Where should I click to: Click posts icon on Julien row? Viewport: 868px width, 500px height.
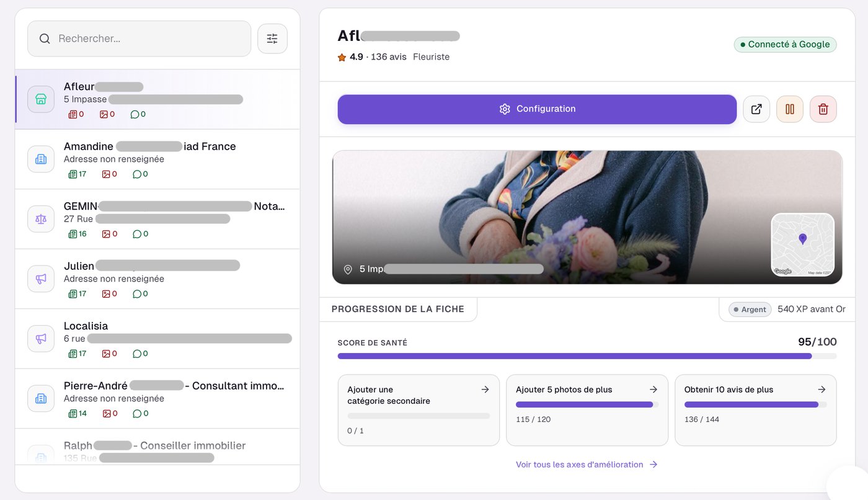pyautogui.click(x=73, y=294)
